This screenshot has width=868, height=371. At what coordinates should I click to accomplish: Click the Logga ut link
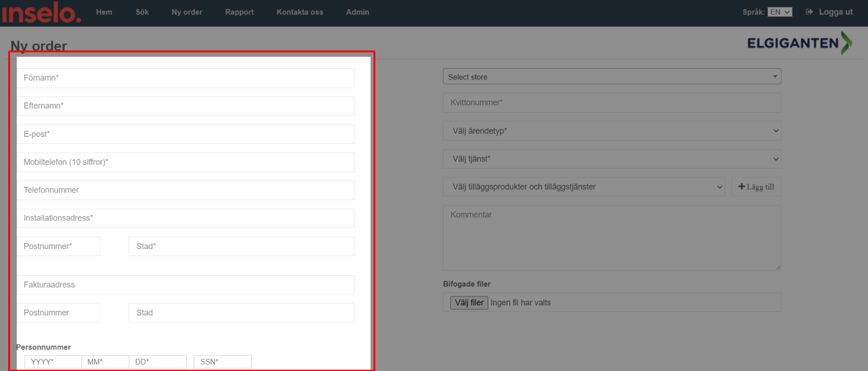(836, 12)
